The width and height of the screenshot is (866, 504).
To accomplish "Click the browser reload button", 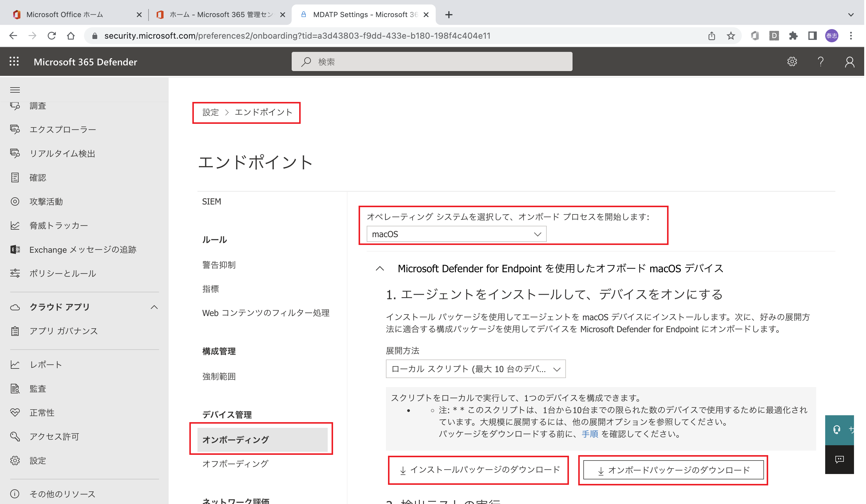I will click(x=52, y=36).
